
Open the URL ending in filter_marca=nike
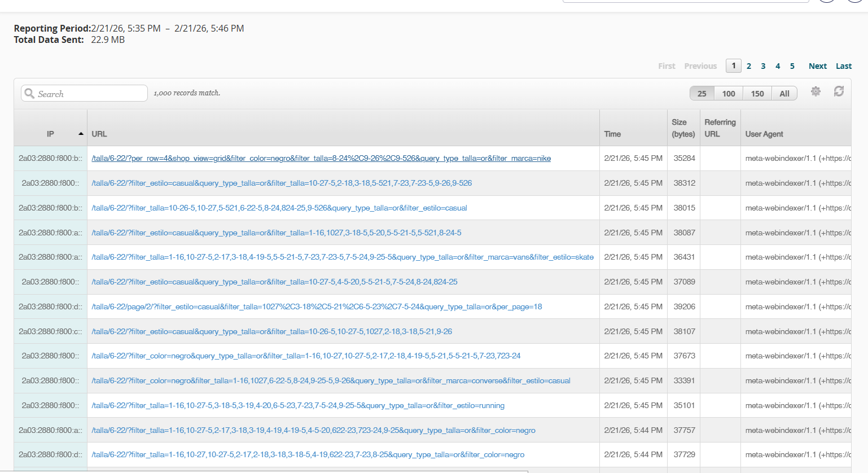tap(321, 159)
